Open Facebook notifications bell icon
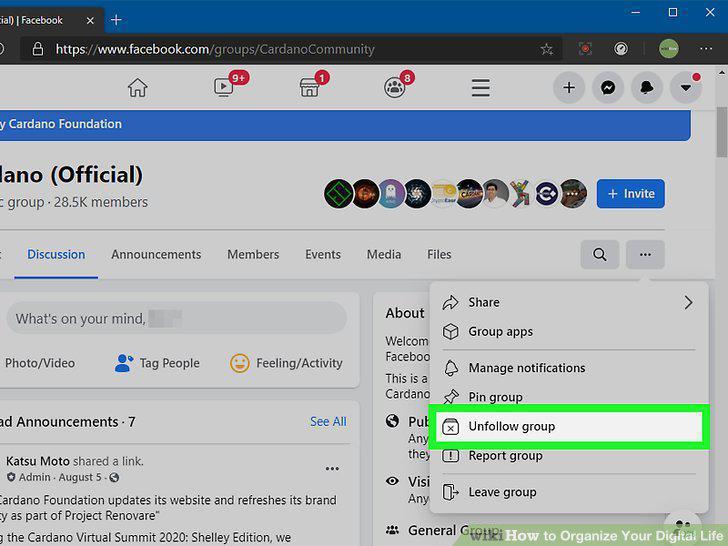 [647, 88]
